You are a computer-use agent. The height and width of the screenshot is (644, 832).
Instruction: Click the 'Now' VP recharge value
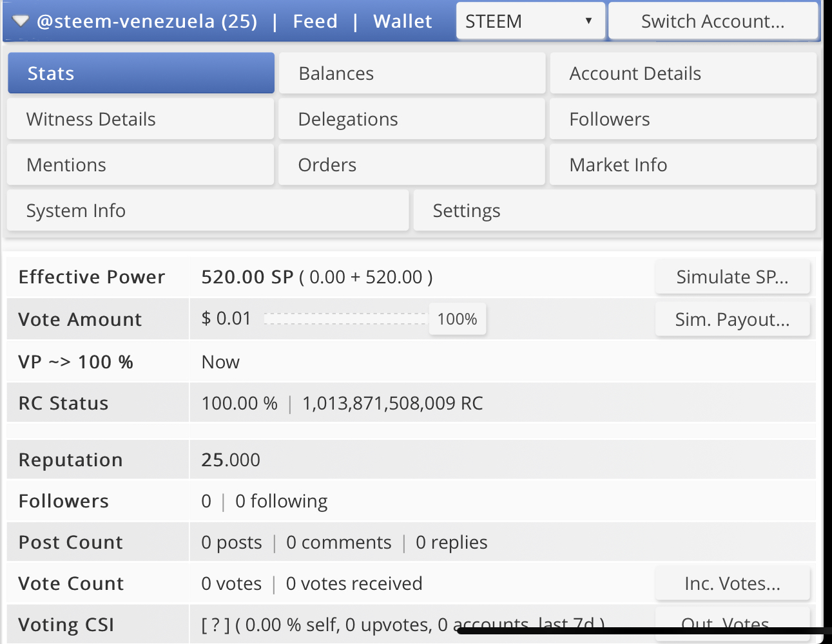pyautogui.click(x=220, y=362)
